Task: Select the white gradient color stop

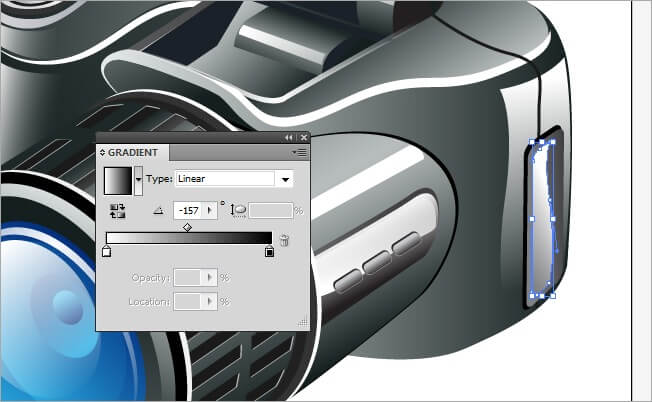Action: coord(106,253)
